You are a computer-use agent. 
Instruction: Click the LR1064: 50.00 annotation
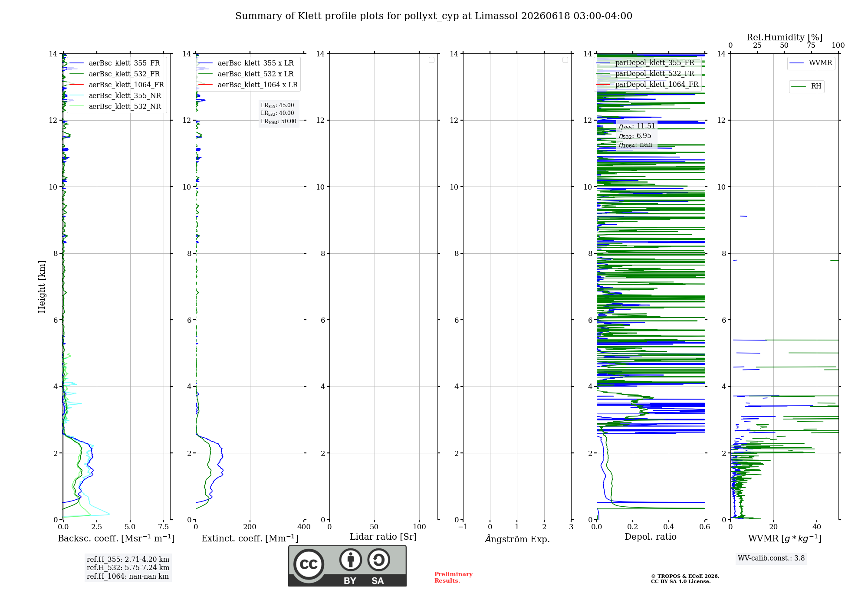coord(279,121)
